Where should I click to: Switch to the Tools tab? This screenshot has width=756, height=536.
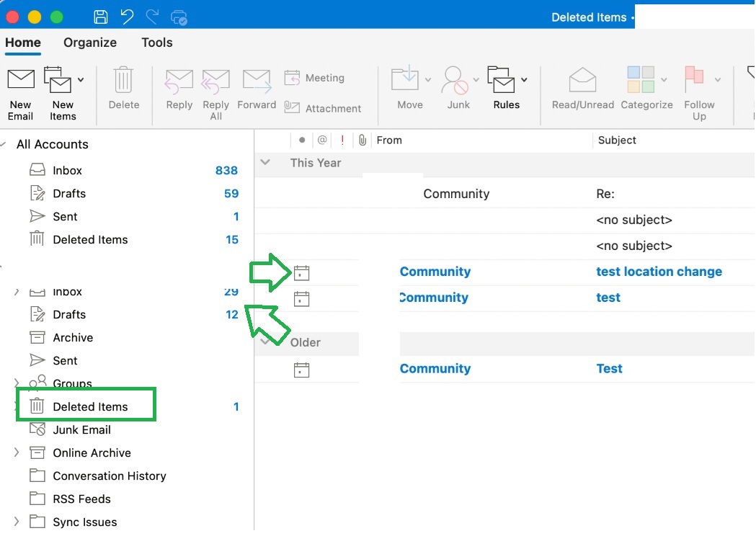pyautogui.click(x=156, y=43)
